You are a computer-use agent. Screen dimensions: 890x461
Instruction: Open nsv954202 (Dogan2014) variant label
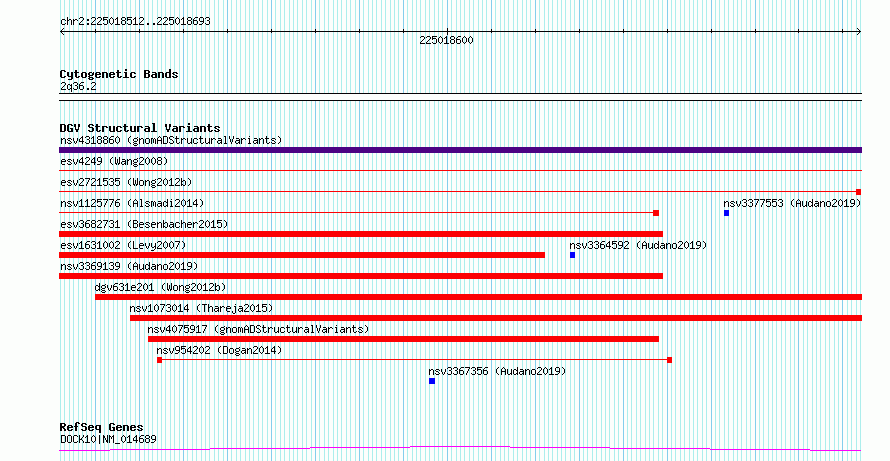pyautogui.click(x=219, y=350)
